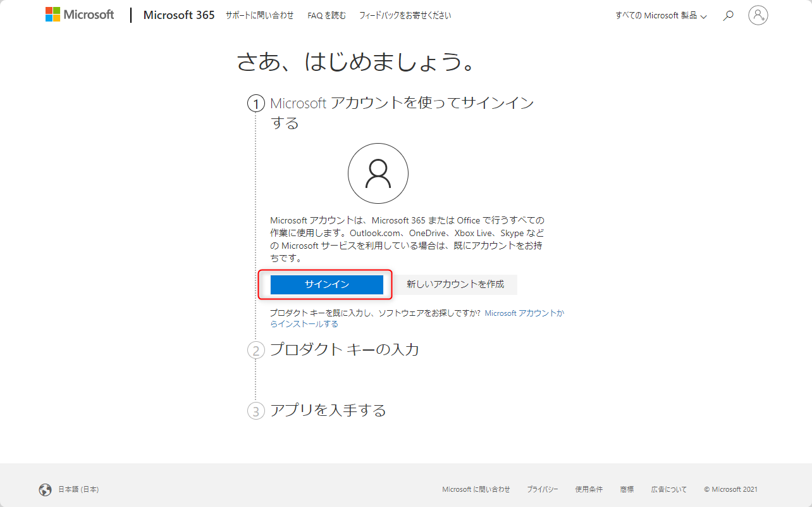Open 広告について footer link
This screenshot has height=507, width=812.
pos(669,489)
